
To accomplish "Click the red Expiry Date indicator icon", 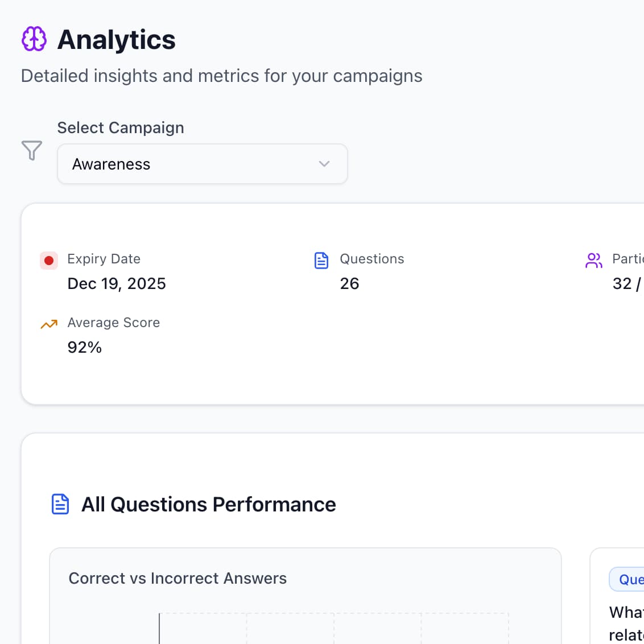I will [49, 261].
